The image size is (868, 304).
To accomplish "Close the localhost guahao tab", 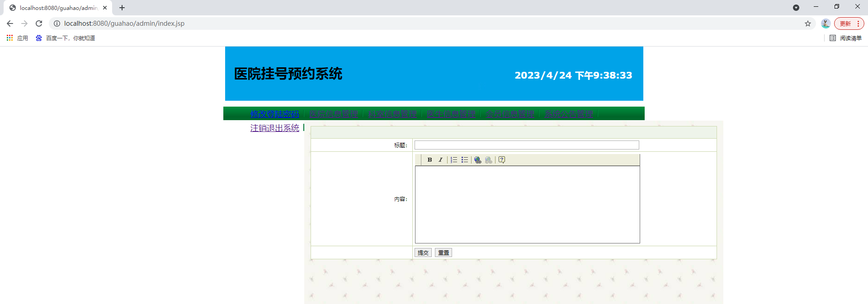I will tap(105, 8).
